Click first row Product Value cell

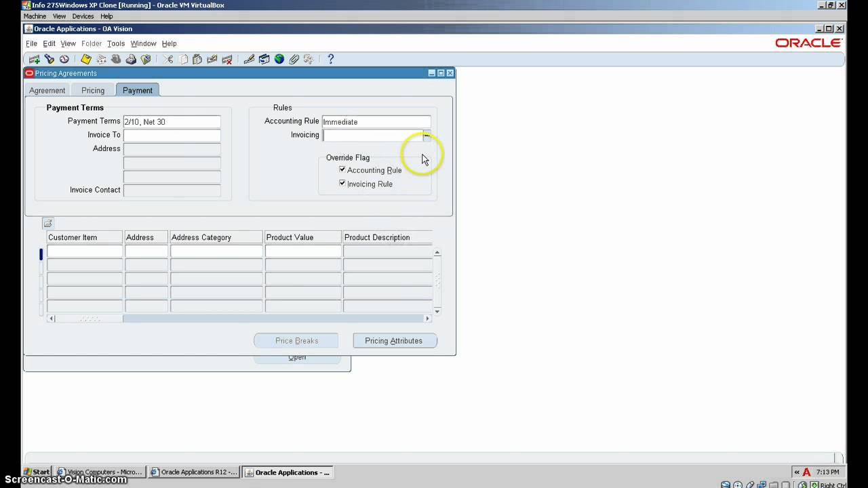303,251
